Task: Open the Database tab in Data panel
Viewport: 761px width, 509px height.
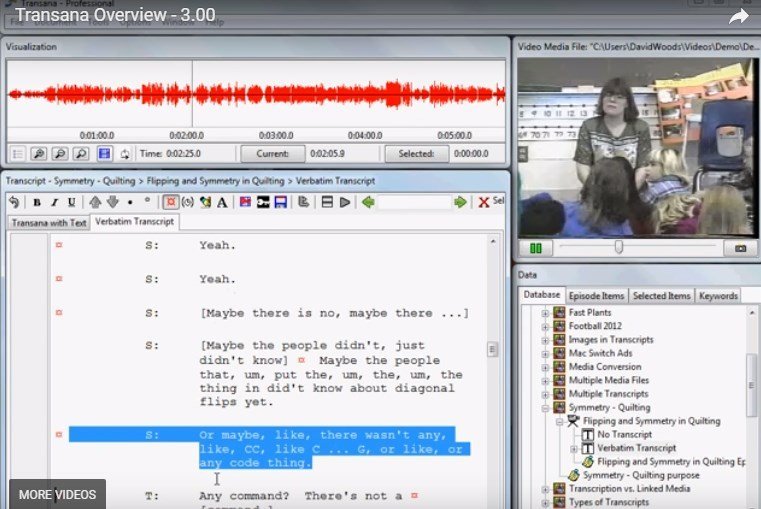Action: click(x=542, y=295)
